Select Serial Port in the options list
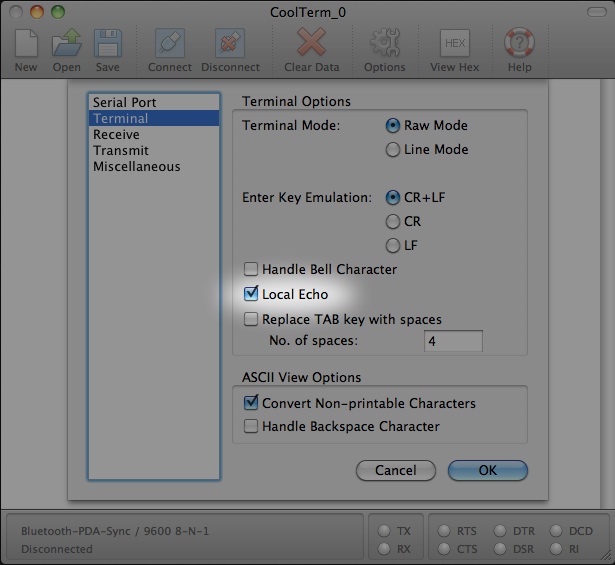This screenshot has width=615, height=565. [x=154, y=102]
